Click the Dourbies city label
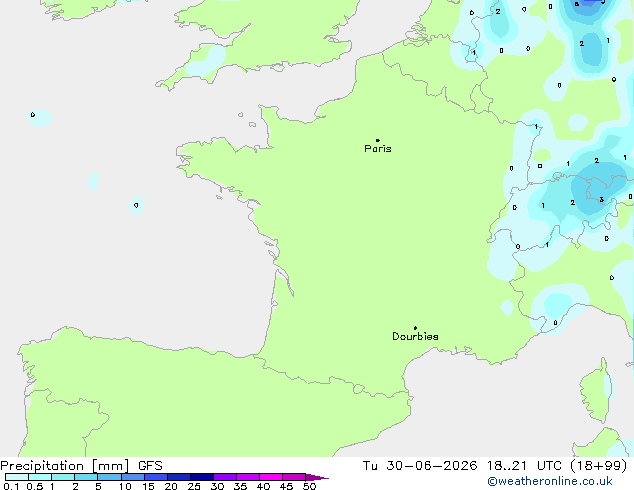This screenshot has height=490, width=634. coord(415,336)
